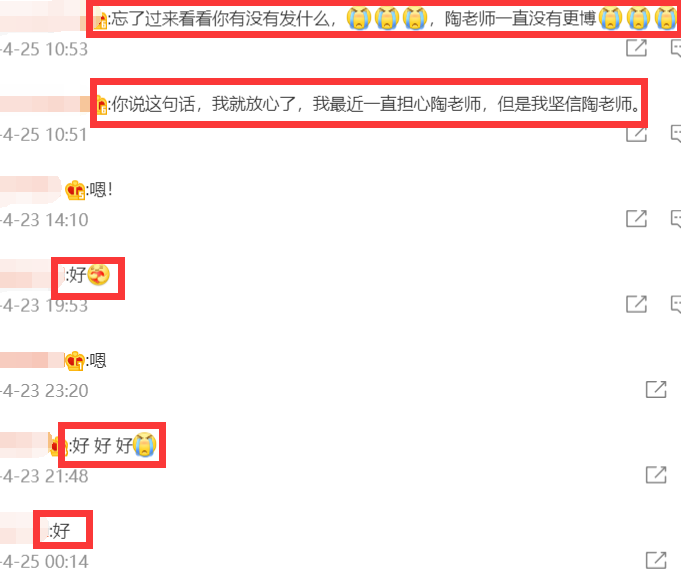Select the 好 好 好 comment text
The width and height of the screenshot is (681, 579).
102,446
